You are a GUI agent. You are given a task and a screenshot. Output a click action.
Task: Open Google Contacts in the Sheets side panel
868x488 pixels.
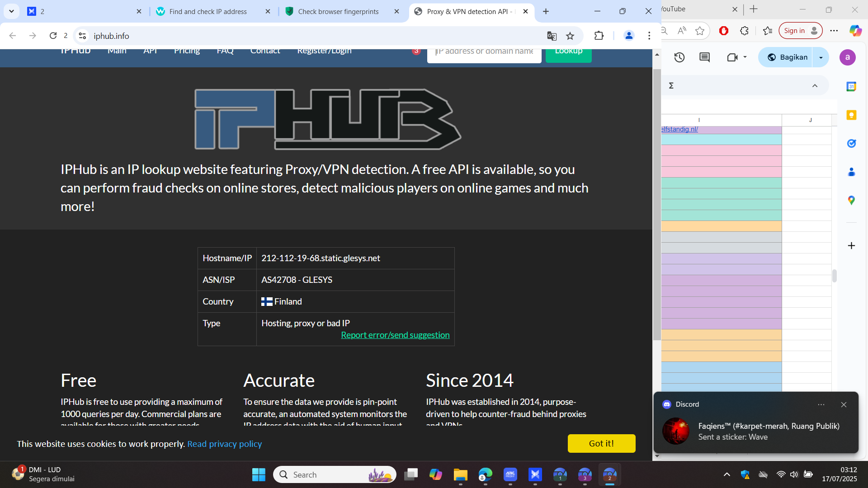pyautogui.click(x=851, y=172)
